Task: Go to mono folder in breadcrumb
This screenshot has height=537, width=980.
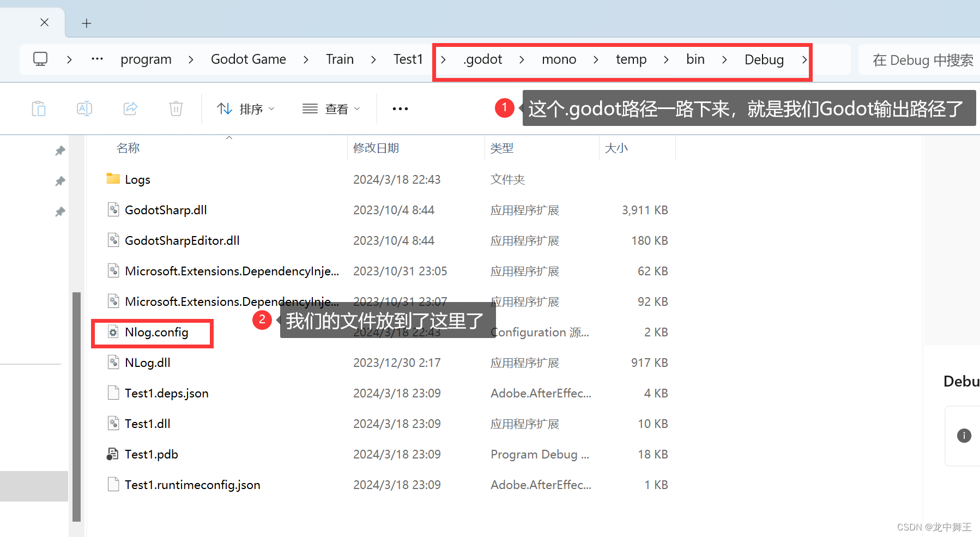Action: pyautogui.click(x=559, y=59)
